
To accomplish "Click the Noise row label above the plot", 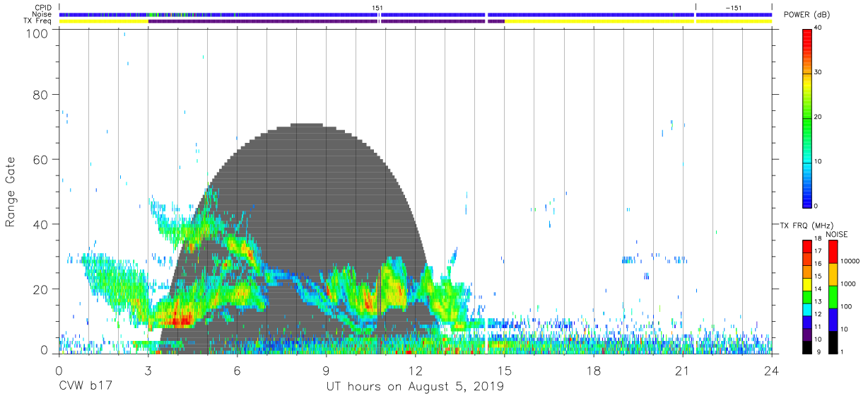I will [x=43, y=14].
